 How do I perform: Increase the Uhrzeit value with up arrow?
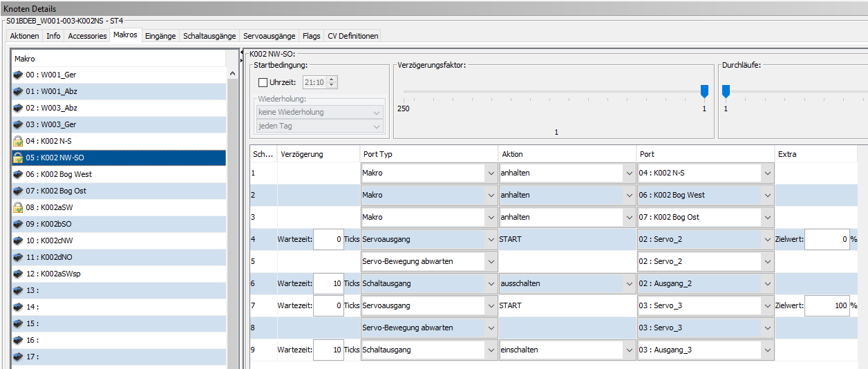pos(332,79)
